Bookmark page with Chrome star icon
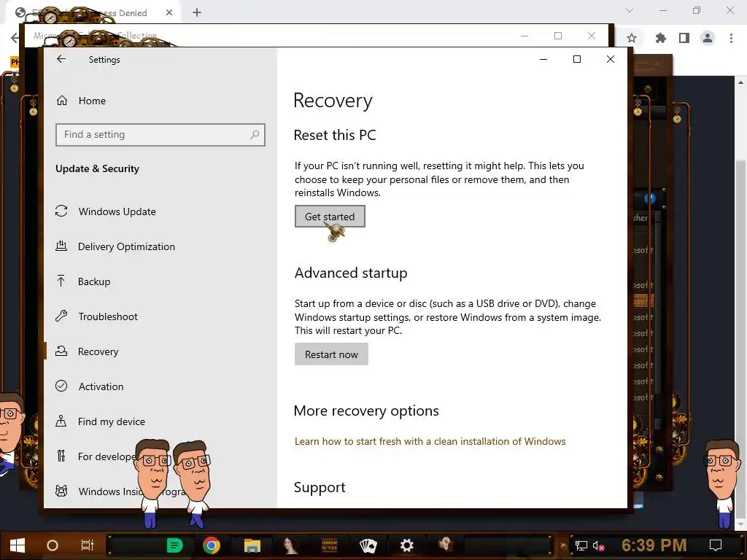Screen dimensions: 747x560 tap(632, 38)
